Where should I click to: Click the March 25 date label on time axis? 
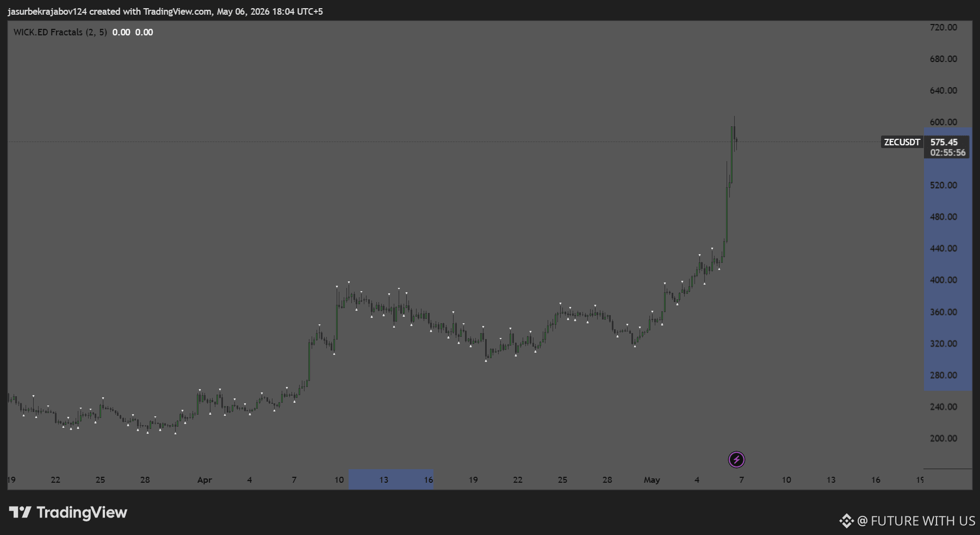coord(100,480)
